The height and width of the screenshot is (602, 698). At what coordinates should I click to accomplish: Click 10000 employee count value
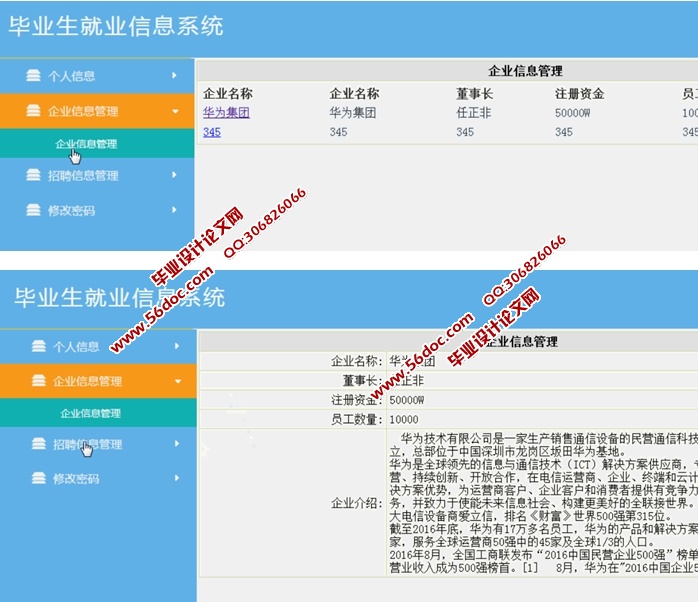[x=404, y=420]
